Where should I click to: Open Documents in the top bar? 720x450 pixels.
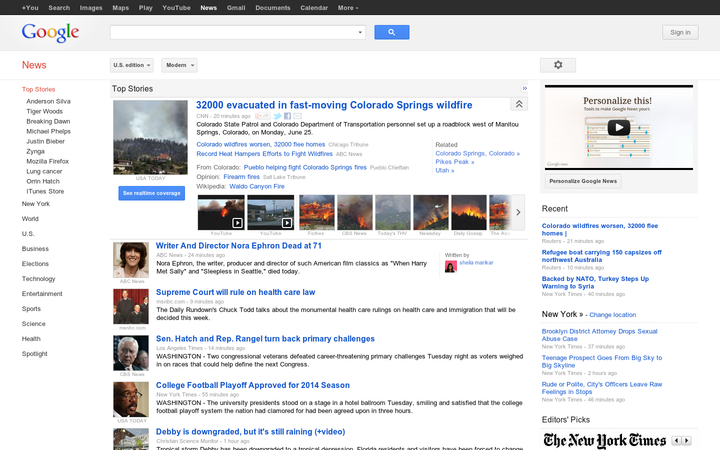(273, 8)
